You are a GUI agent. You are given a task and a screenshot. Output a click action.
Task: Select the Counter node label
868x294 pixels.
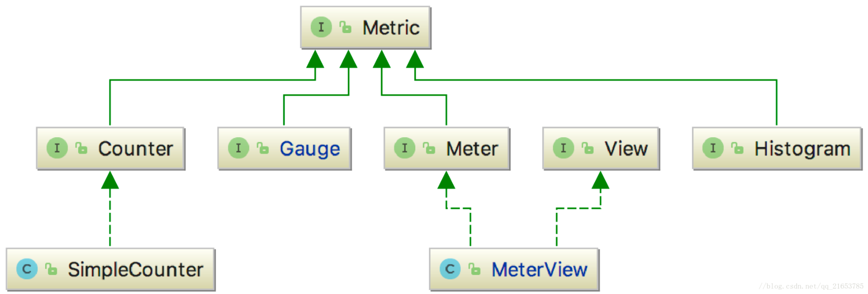(135, 149)
